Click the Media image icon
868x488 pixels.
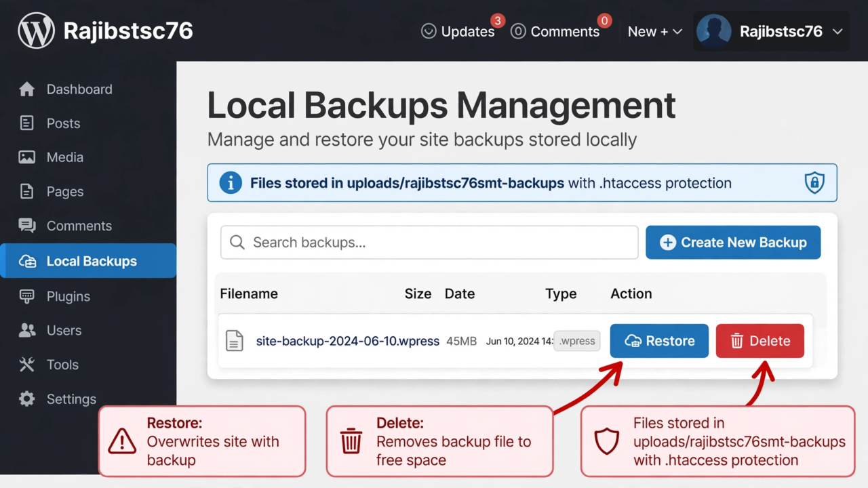coord(26,157)
